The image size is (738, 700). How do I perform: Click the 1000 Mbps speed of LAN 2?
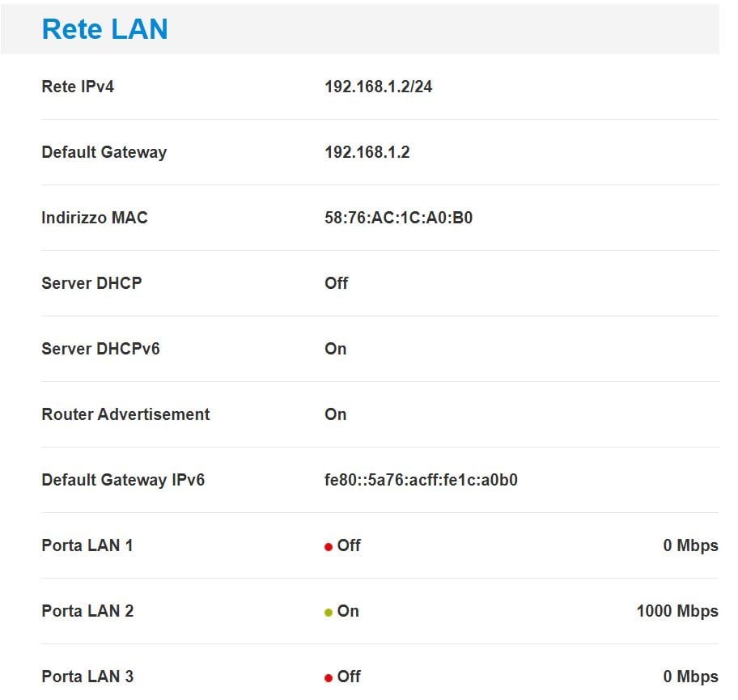tap(677, 611)
